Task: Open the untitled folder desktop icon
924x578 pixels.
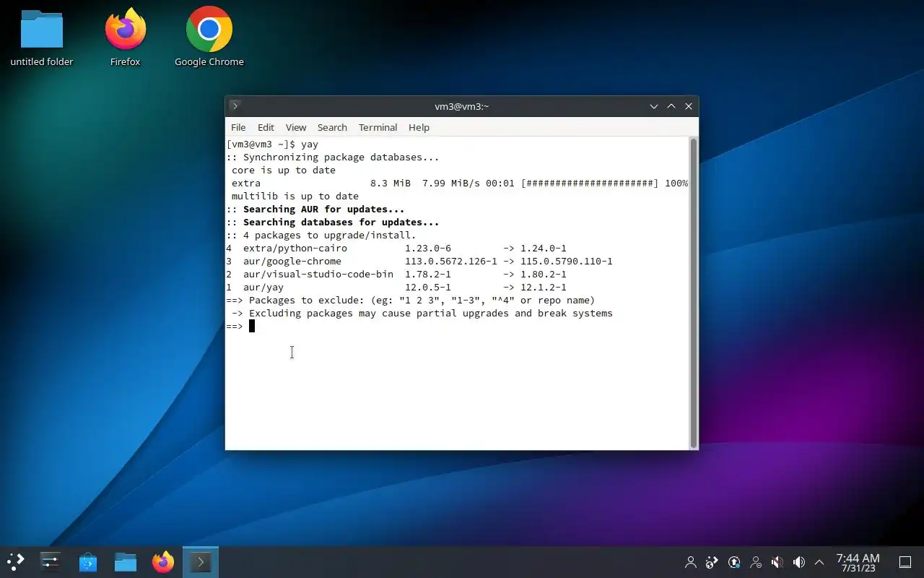Action: pyautogui.click(x=42, y=38)
